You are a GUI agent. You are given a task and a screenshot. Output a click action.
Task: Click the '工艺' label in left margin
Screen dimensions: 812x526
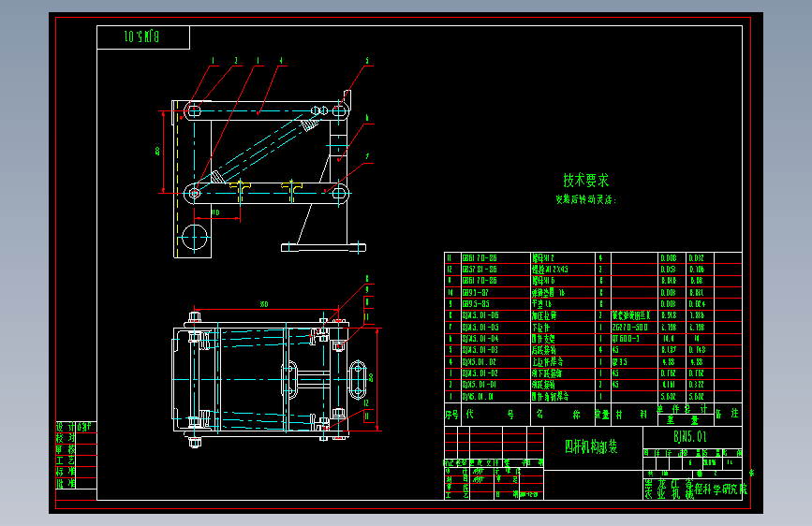[x=66, y=460]
